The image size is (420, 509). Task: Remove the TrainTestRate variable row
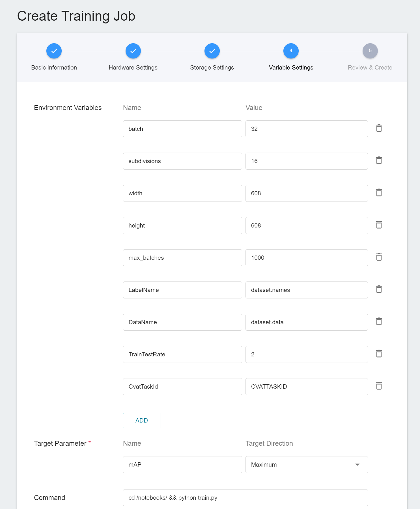tap(379, 354)
